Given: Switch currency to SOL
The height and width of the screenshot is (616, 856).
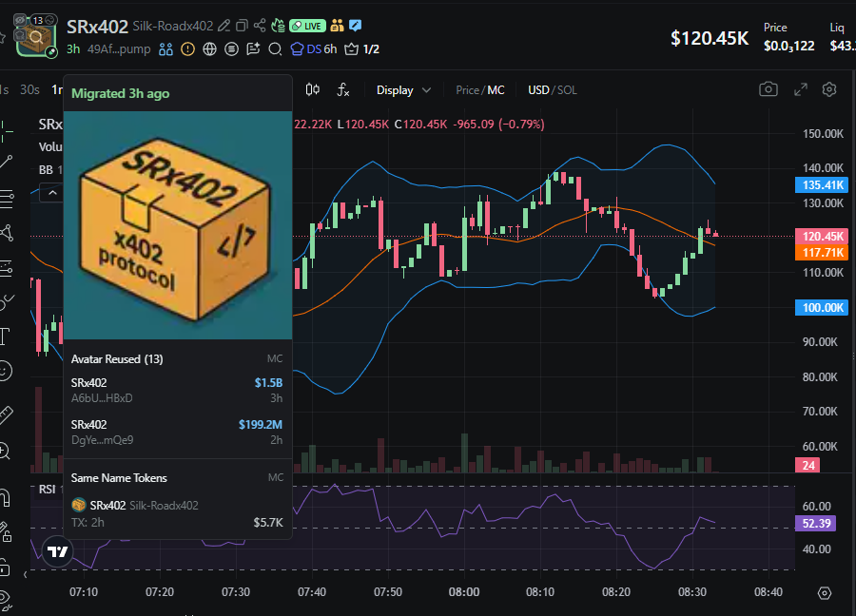Looking at the screenshot, I should point(567,89).
